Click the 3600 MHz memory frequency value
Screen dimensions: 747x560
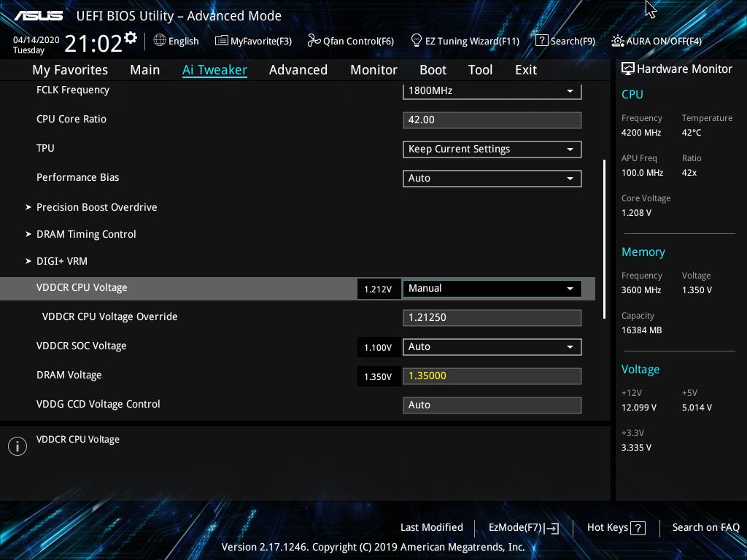pyautogui.click(x=641, y=290)
